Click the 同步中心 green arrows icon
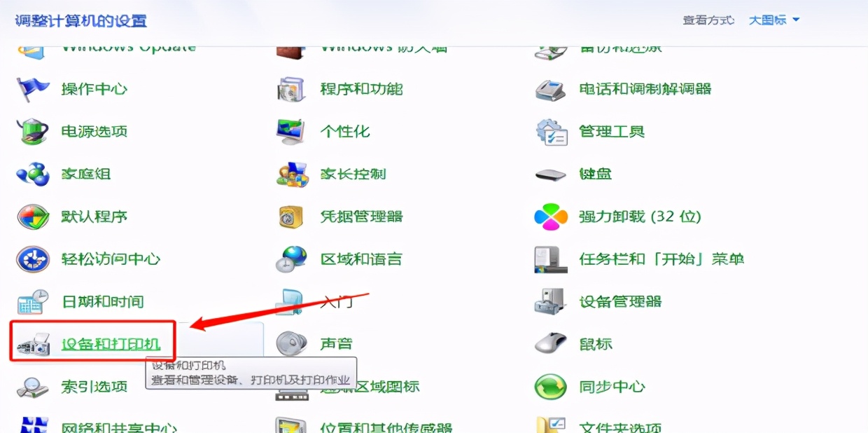This screenshot has width=868, height=433. click(550, 387)
